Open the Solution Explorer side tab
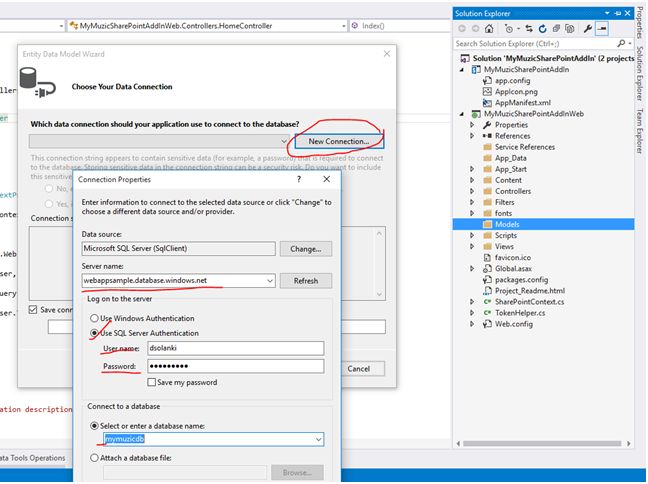The width and height of the screenshot is (648, 484). (x=641, y=73)
